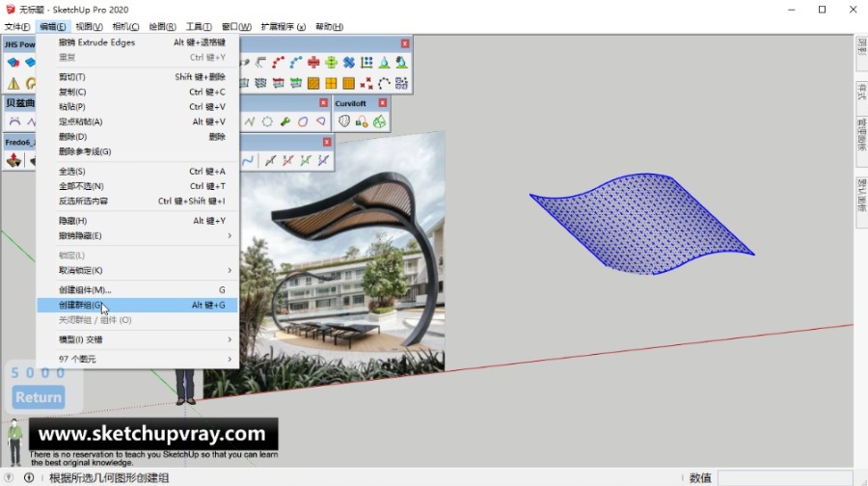Choose 反选所选内容 menu entry
Image resolution: width=868 pixels, height=486 pixels.
137,201
